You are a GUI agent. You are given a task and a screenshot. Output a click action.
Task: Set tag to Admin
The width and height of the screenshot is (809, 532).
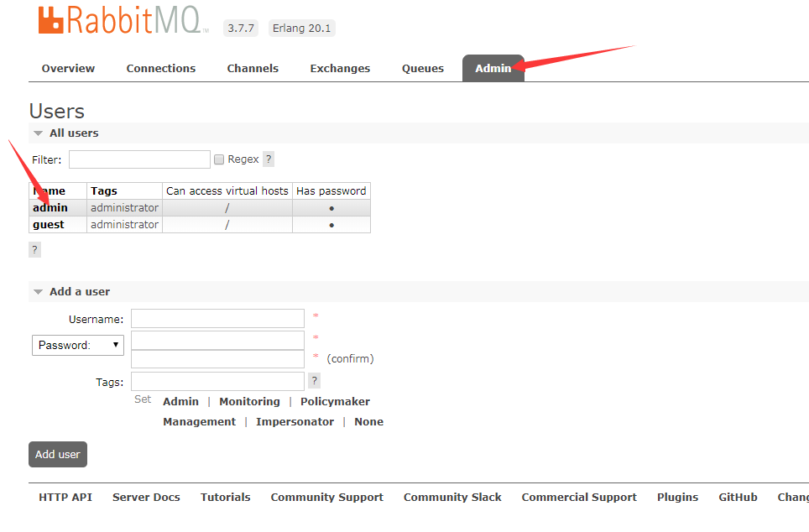[x=180, y=401]
